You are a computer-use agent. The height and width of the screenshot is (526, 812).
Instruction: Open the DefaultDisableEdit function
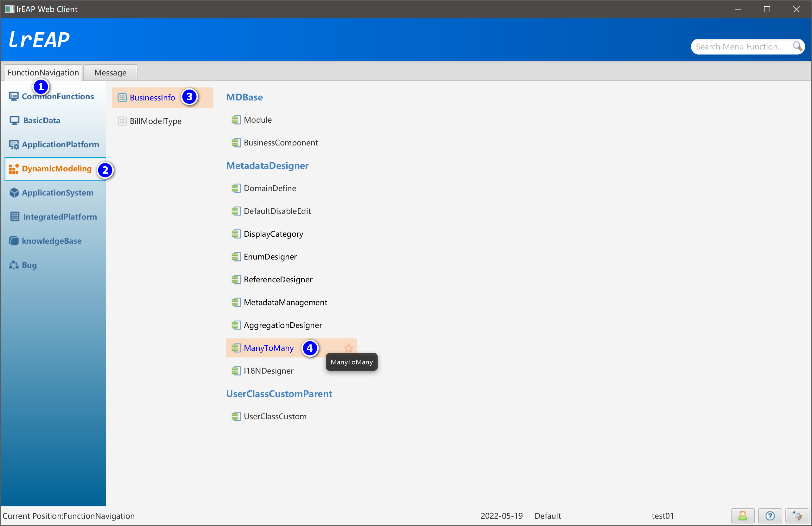[277, 211]
